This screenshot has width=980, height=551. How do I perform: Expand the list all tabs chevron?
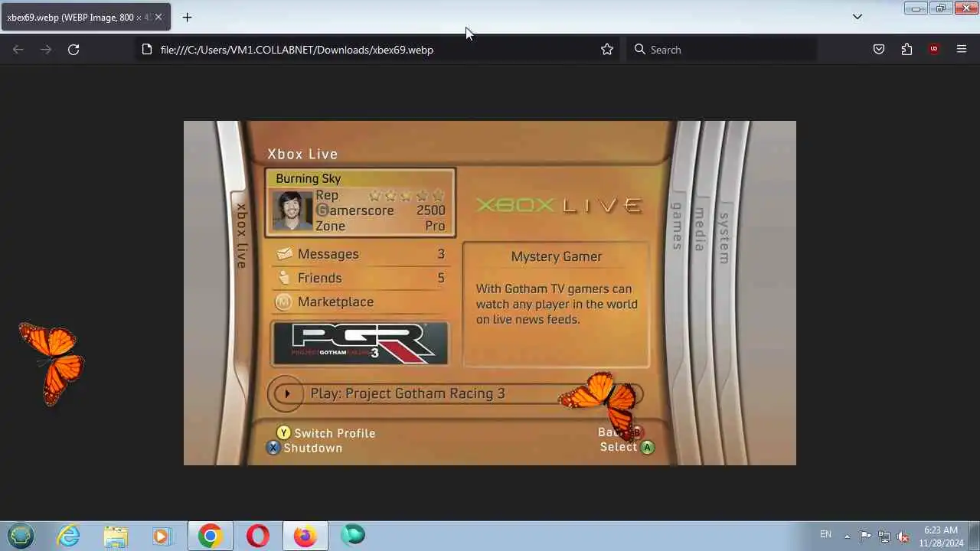(857, 17)
